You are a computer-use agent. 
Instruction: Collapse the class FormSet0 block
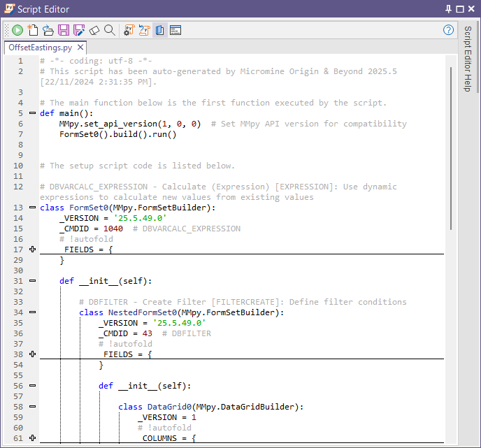33,208
